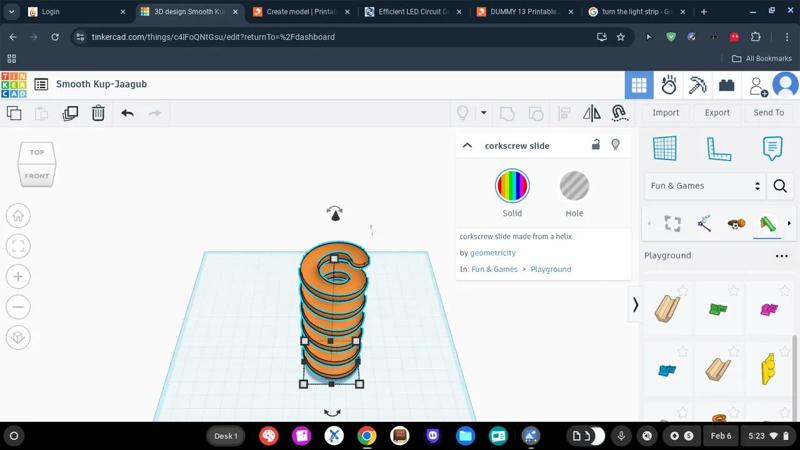Select the Ruler tool
Image resolution: width=800 pixels, height=450 pixels.
pyautogui.click(x=718, y=148)
